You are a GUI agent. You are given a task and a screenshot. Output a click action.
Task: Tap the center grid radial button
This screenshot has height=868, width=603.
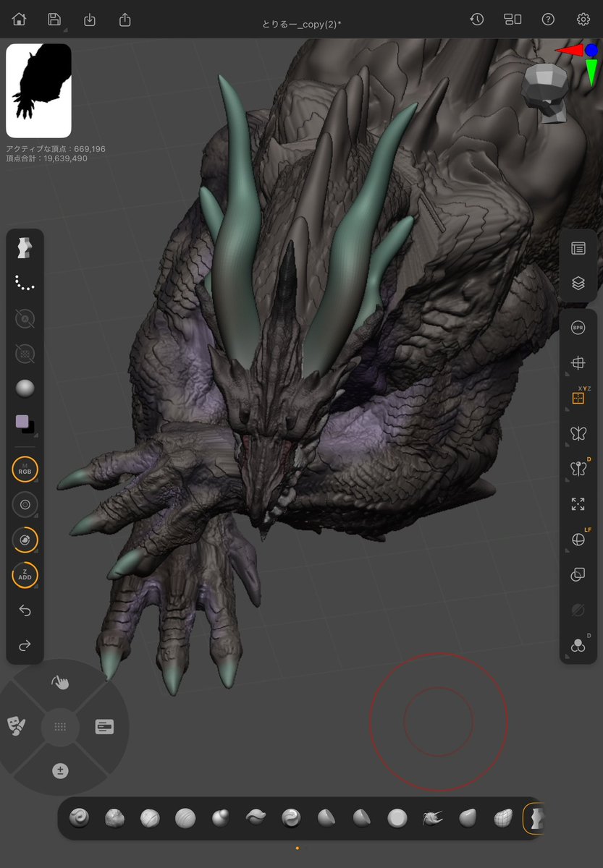coord(60,727)
